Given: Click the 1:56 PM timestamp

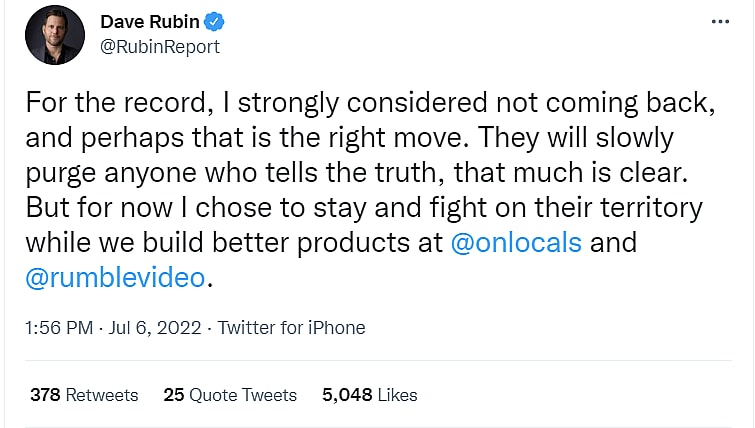Looking at the screenshot, I should tap(59, 327).
